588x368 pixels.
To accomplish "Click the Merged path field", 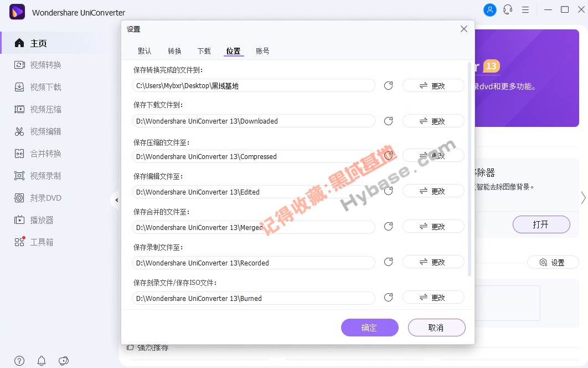I will pos(253,227).
